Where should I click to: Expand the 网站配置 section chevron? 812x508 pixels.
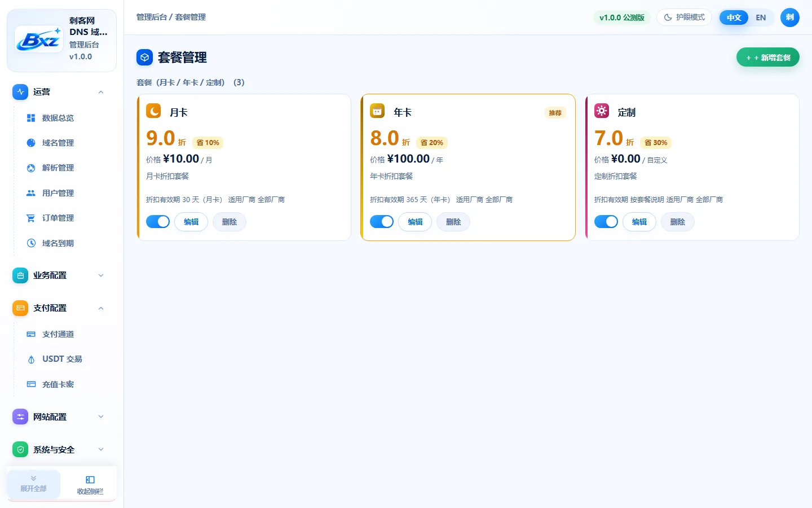tap(101, 417)
